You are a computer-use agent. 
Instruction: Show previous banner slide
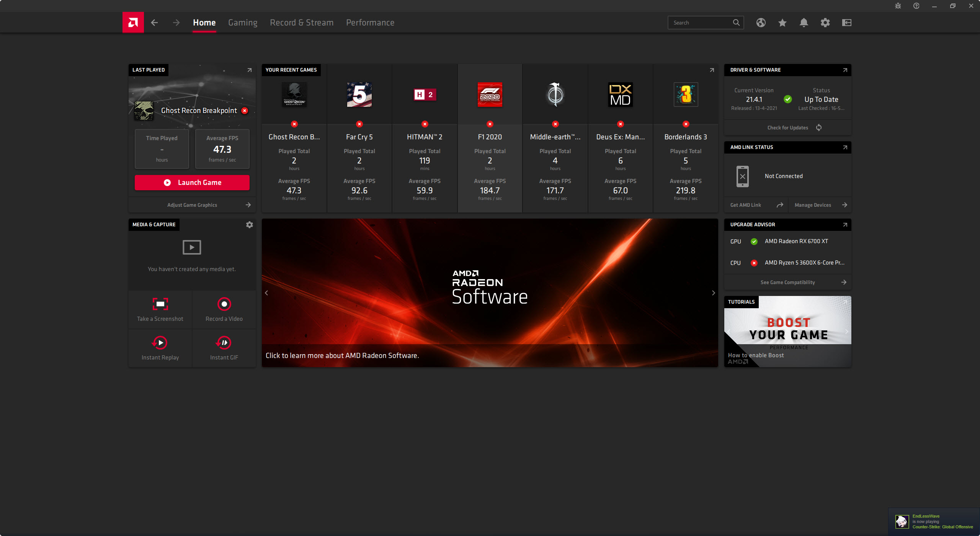(x=267, y=293)
